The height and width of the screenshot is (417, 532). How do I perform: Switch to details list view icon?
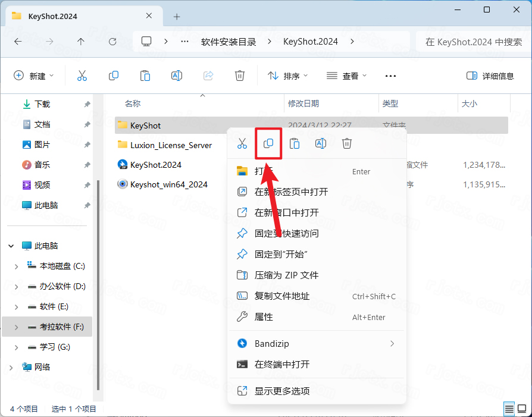509,409
